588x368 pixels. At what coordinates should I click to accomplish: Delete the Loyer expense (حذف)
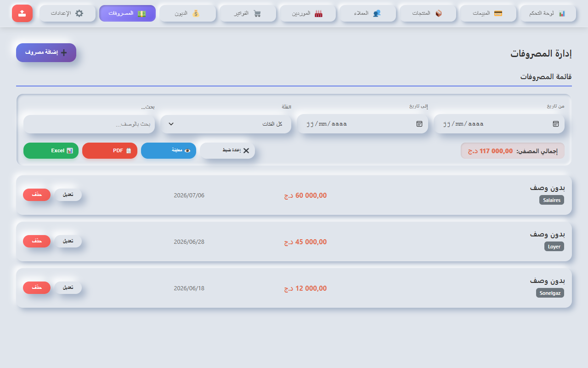[37, 241]
